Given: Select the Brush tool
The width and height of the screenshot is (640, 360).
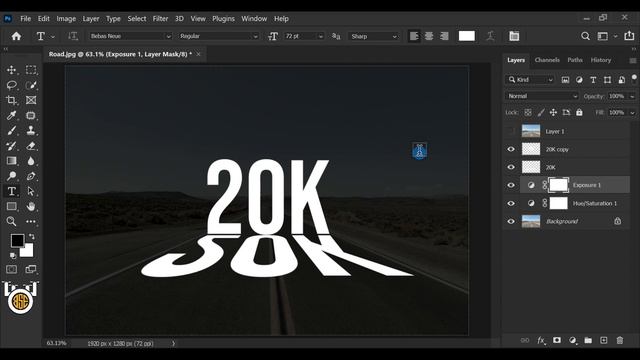Looking at the screenshot, I should pos(11,131).
